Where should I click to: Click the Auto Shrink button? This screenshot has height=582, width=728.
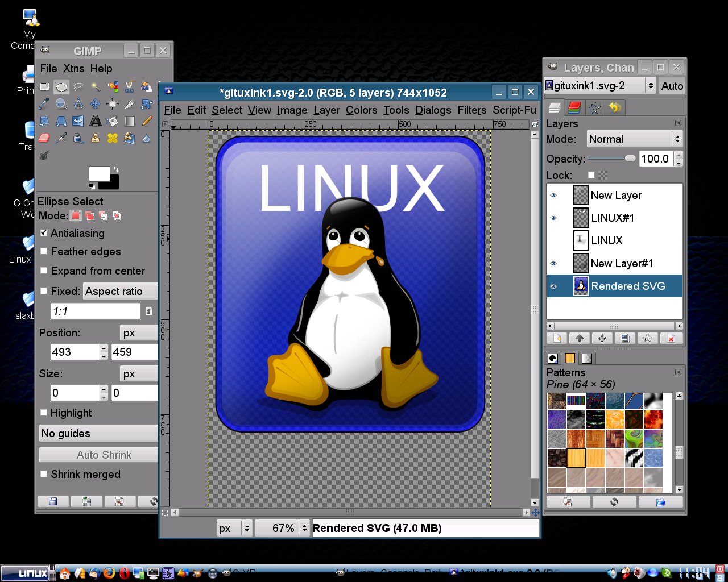click(x=98, y=455)
